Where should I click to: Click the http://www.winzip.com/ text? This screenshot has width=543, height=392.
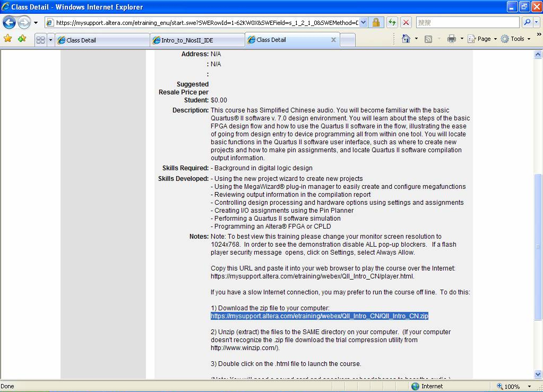click(x=244, y=348)
